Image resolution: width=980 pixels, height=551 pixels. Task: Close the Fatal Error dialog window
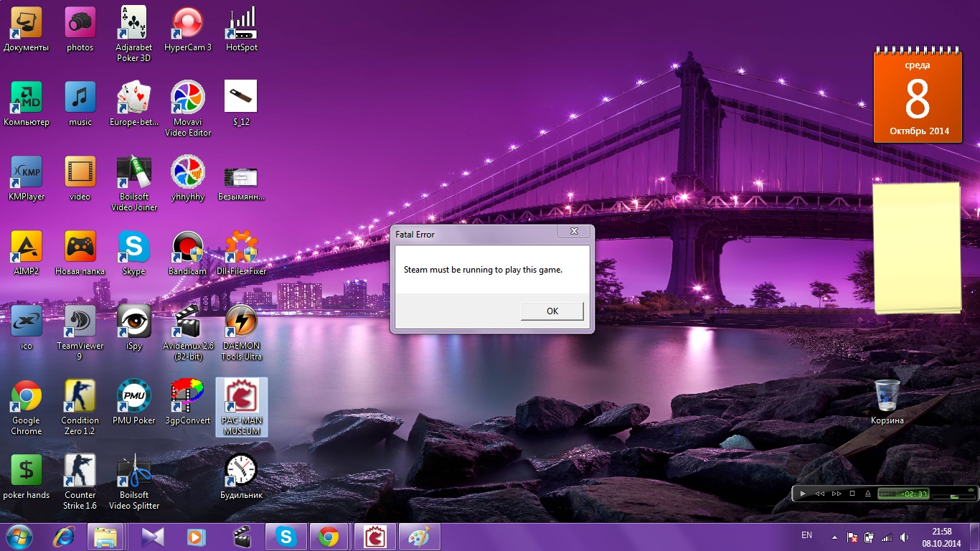(x=574, y=232)
